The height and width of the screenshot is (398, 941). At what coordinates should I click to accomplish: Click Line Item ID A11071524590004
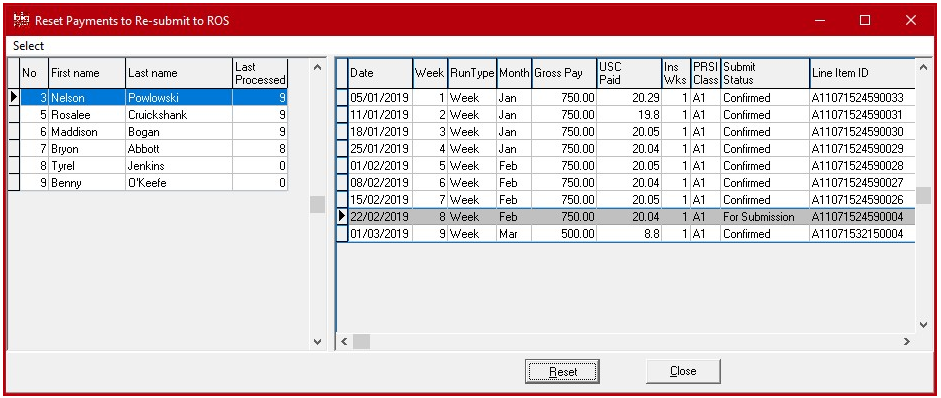click(862, 217)
